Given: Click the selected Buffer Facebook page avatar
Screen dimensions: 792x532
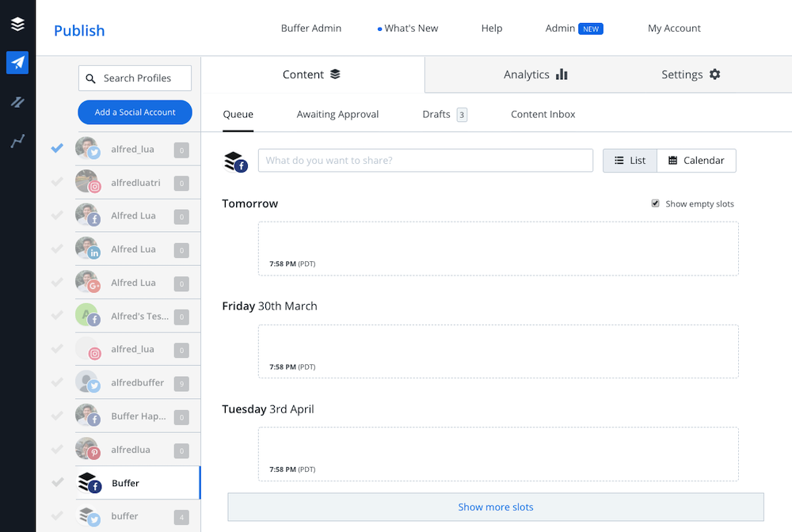Looking at the screenshot, I should pos(89,483).
